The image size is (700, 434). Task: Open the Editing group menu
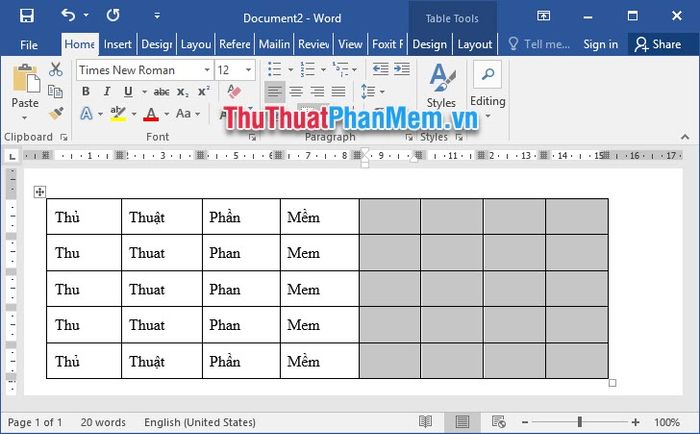coord(488,89)
